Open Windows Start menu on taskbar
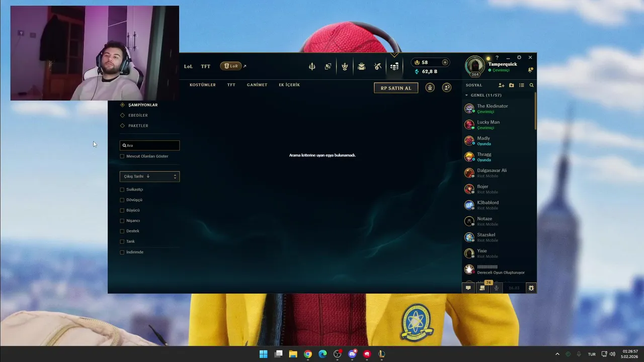 [263, 354]
